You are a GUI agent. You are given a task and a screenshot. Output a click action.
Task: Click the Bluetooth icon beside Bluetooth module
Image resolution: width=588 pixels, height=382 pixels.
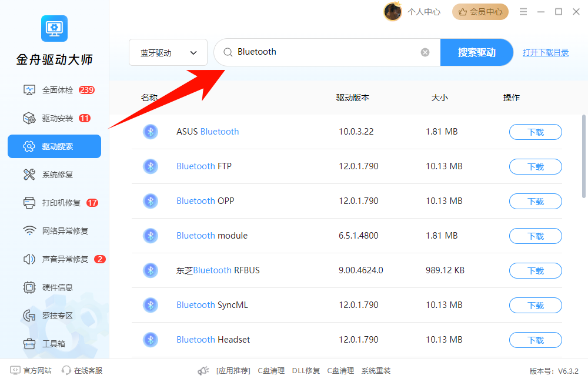click(x=151, y=236)
